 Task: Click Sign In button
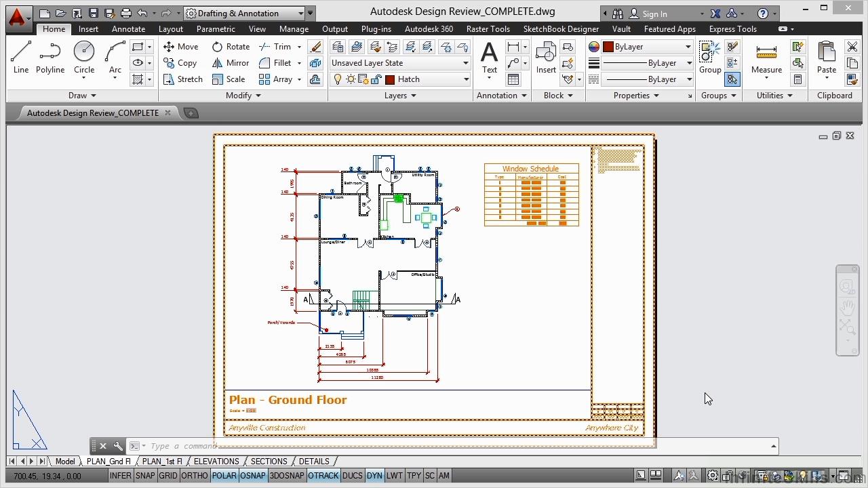(648, 14)
